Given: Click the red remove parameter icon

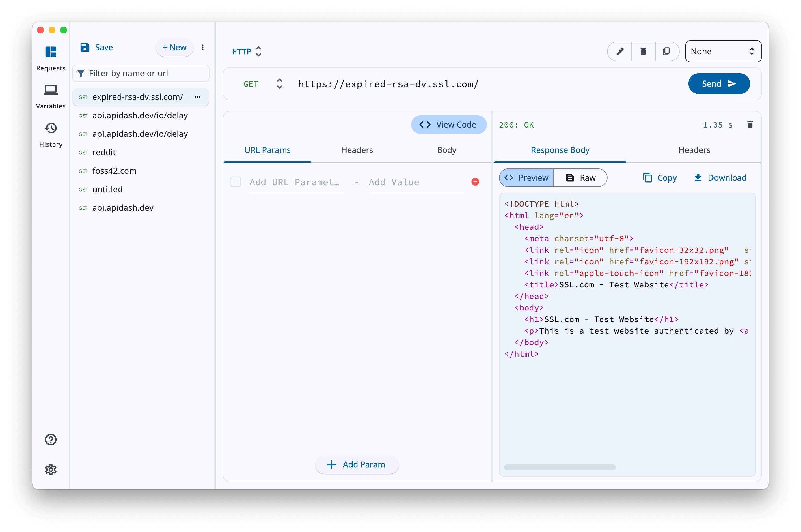Looking at the screenshot, I should (x=475, y=182).
